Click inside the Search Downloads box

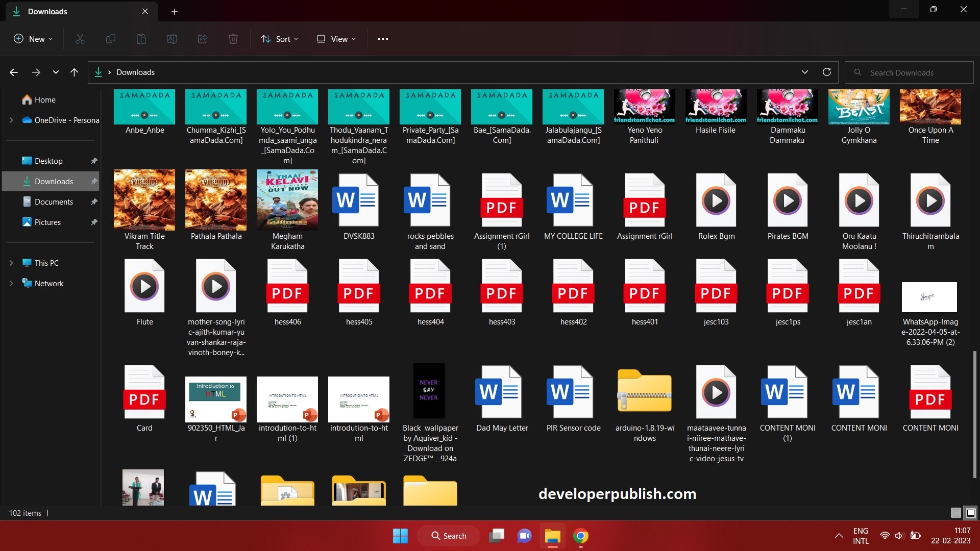pyautogui.click(x=909, y=72)
